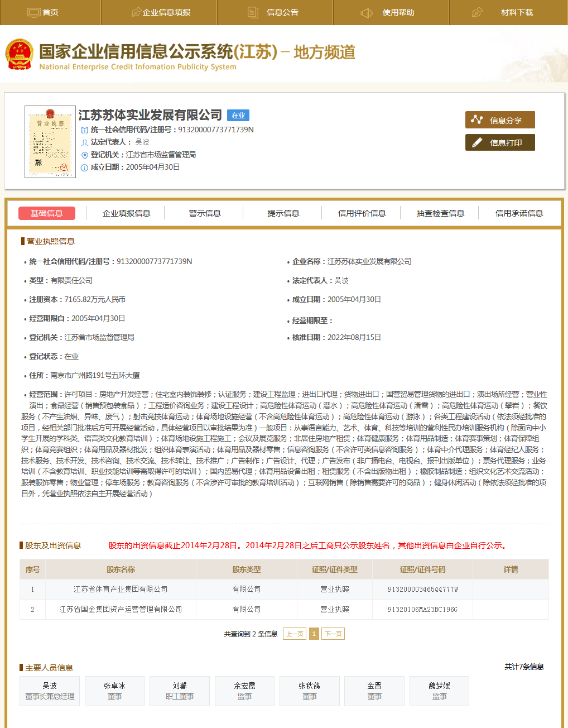Click license number 91320106MA23BC196G
Viewport: 568px width, 728px height.
(x=422, y=610)
